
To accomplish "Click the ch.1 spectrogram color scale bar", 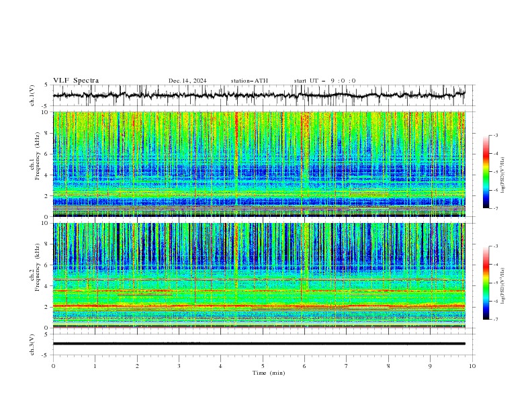I will click(486, 171).
